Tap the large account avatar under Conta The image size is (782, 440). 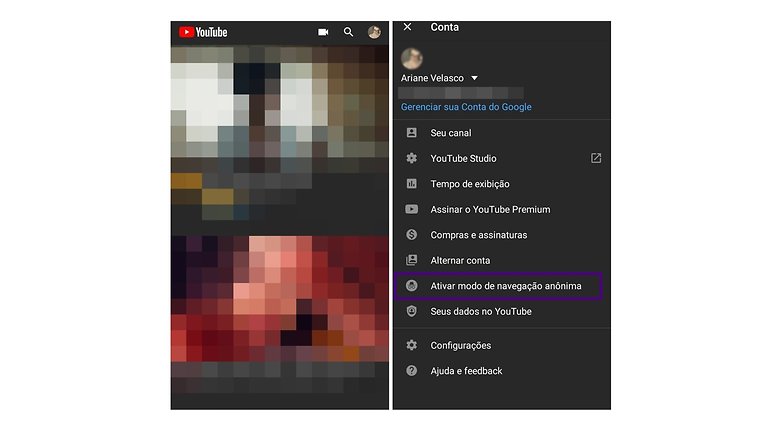click(x=412, y=58)
